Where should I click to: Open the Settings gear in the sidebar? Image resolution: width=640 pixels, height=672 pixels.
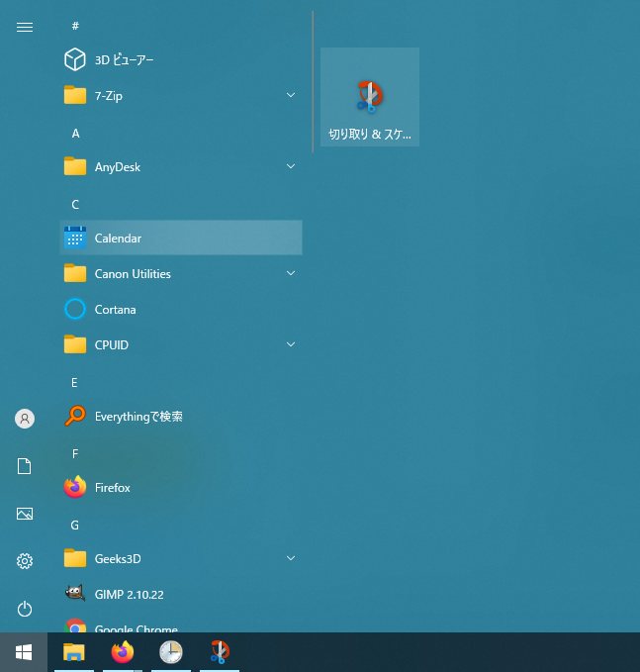(x=25, y=561)
